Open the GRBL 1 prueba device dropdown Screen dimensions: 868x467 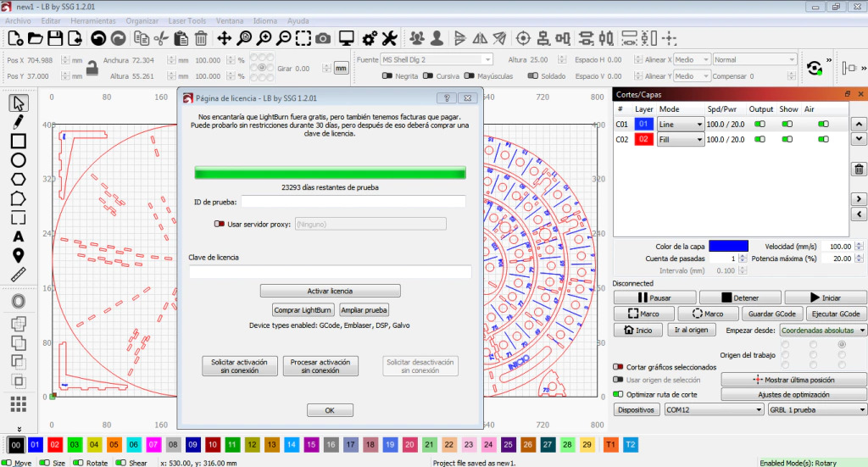tap(818, 410)
